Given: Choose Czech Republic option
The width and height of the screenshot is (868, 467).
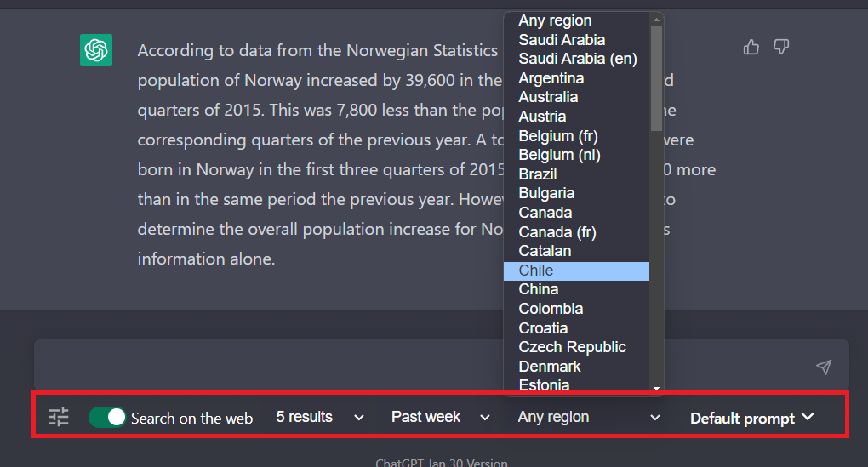Looking at the screenshot, I should [576, 347].
